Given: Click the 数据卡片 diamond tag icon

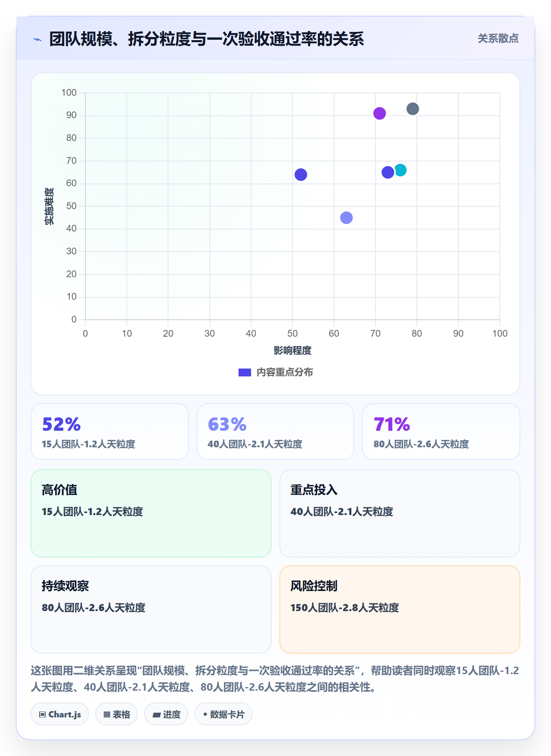Looking at the screenshot, I should (205, 714).
